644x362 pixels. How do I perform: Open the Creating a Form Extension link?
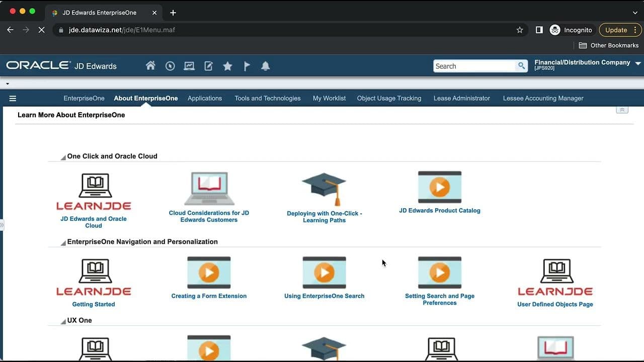click(x=209, y=296)
